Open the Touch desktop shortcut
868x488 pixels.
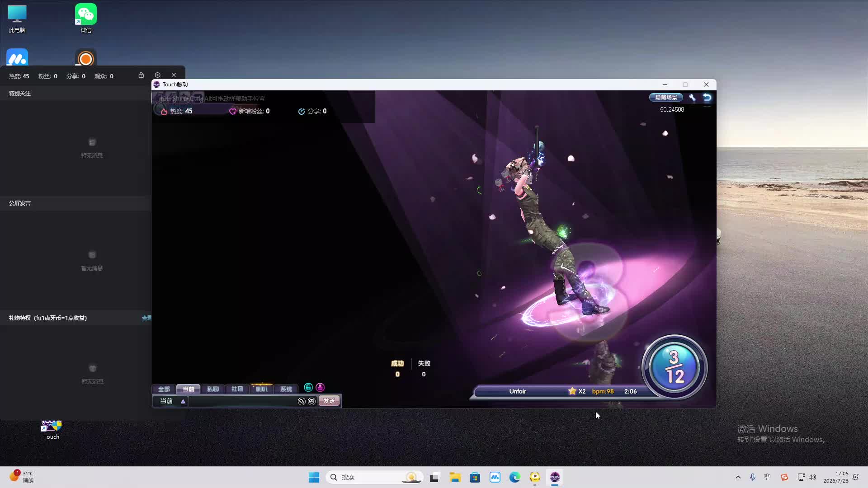pyautogui.click(x=51, y=430)
